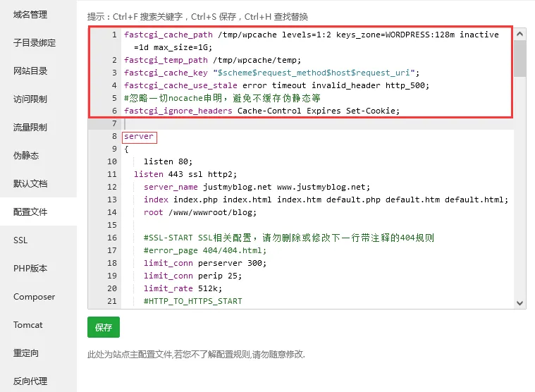Click the editor scroll-up arrow
The image size is (535, 392).
[x=519, y=34]
